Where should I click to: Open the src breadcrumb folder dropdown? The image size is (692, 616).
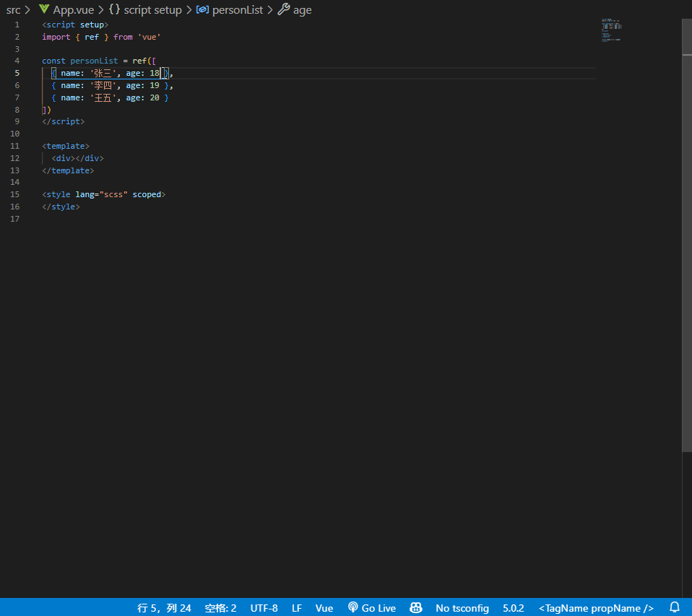pyautogui.click(x=13, y=9)
